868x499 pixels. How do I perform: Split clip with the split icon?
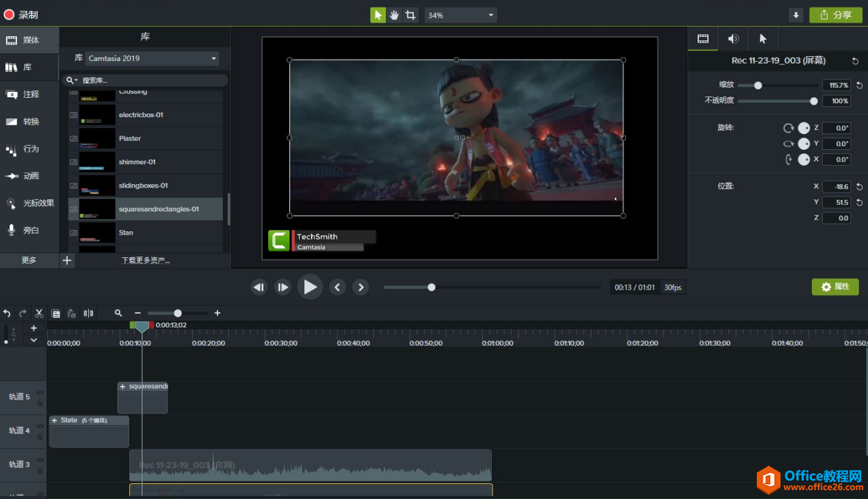[88, 314]
